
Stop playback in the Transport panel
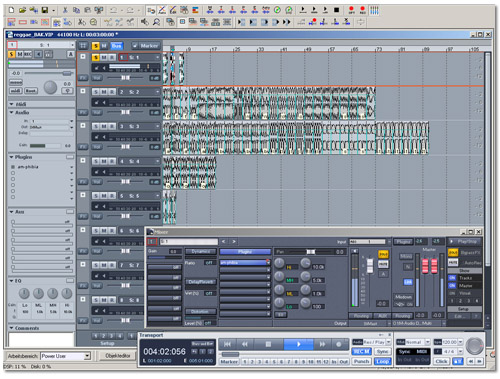(268, 344)
